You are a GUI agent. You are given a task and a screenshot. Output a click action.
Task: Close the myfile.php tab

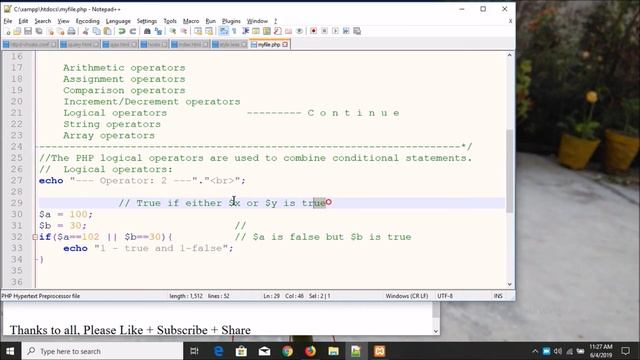pyautogui.click(x=285, y=44)
